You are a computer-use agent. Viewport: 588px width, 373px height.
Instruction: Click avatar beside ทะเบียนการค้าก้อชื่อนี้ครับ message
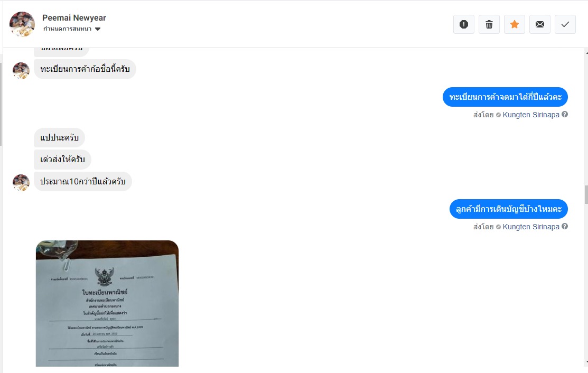[x=21, y=70]
